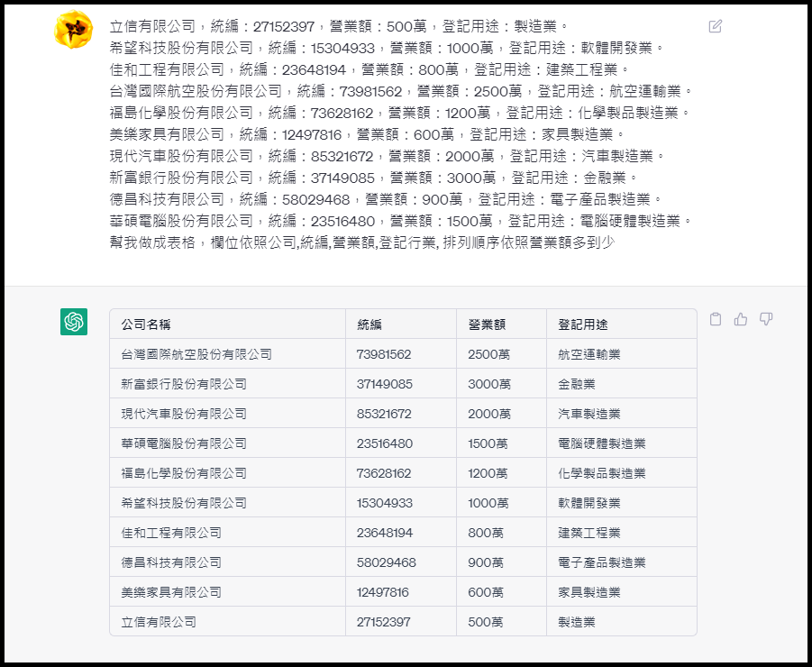
Task: Click table cell with 統編 58029468
Action: [x=401, y=562]
